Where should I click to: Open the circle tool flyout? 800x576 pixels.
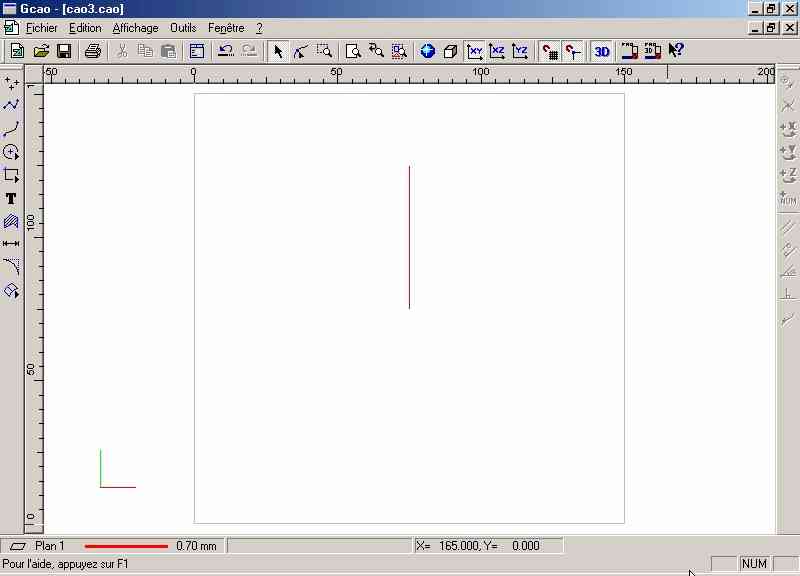[11, 152]
